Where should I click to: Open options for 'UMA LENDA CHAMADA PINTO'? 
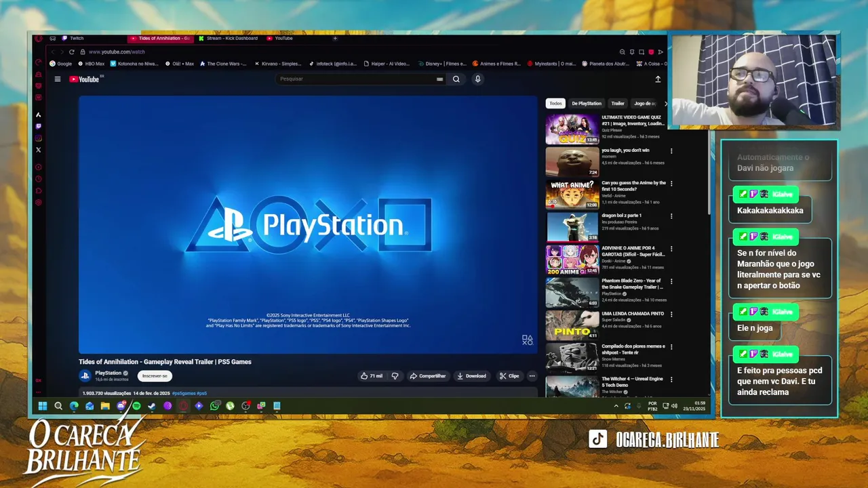click(x=671, y=314)
